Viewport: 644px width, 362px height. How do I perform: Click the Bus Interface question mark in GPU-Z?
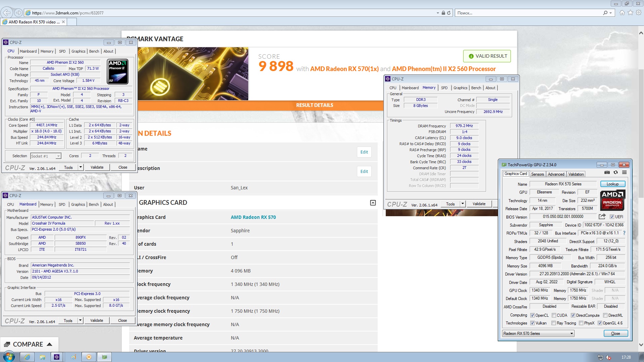pyautogui.click(x=624, y=233)
